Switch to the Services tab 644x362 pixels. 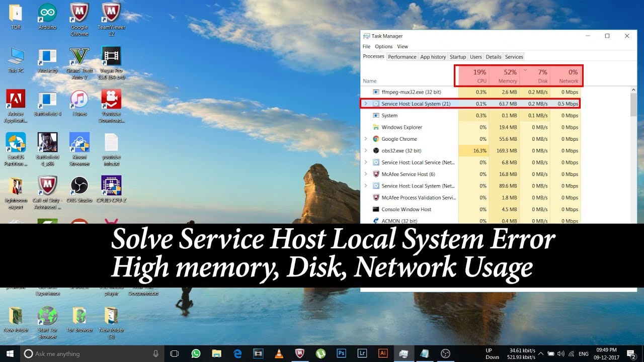pyautogui.click(x=514, y=57)
